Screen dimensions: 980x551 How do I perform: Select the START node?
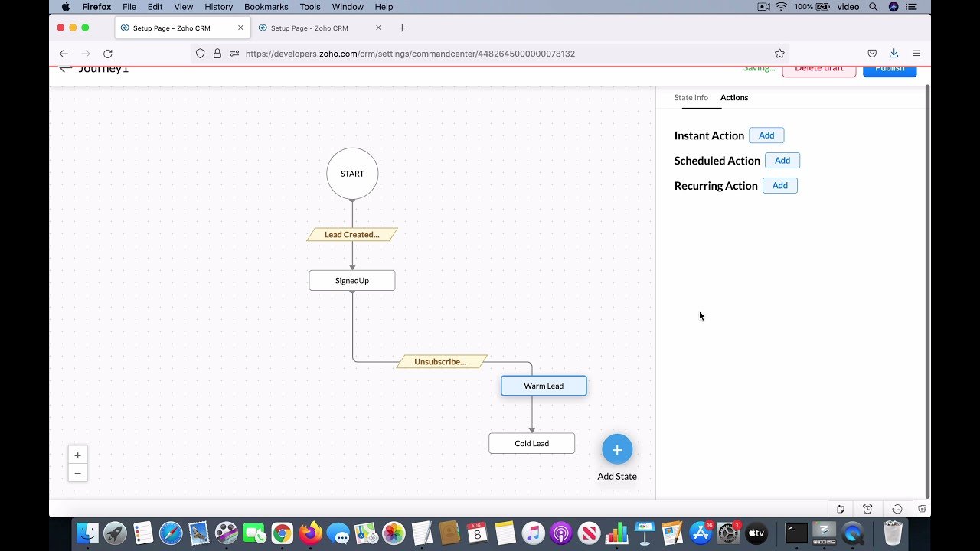352,174
